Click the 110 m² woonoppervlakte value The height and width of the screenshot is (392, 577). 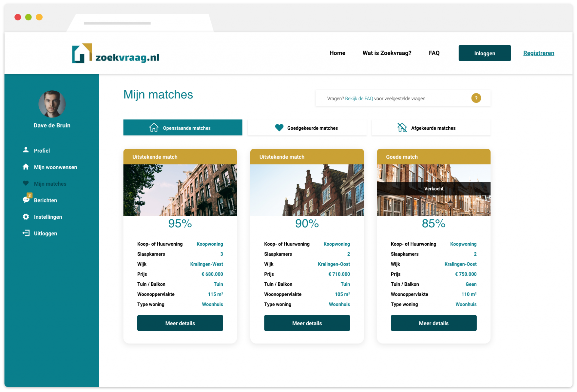point(469,294)
